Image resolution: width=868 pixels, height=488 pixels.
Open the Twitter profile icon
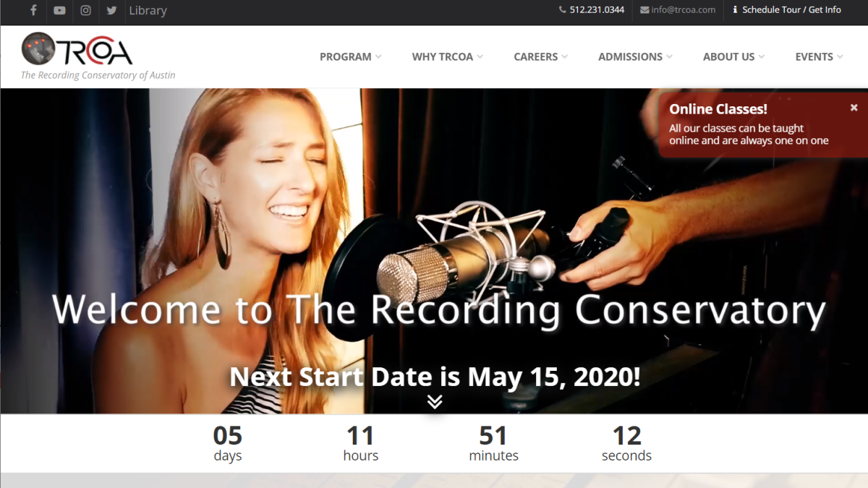click(111, 10)
